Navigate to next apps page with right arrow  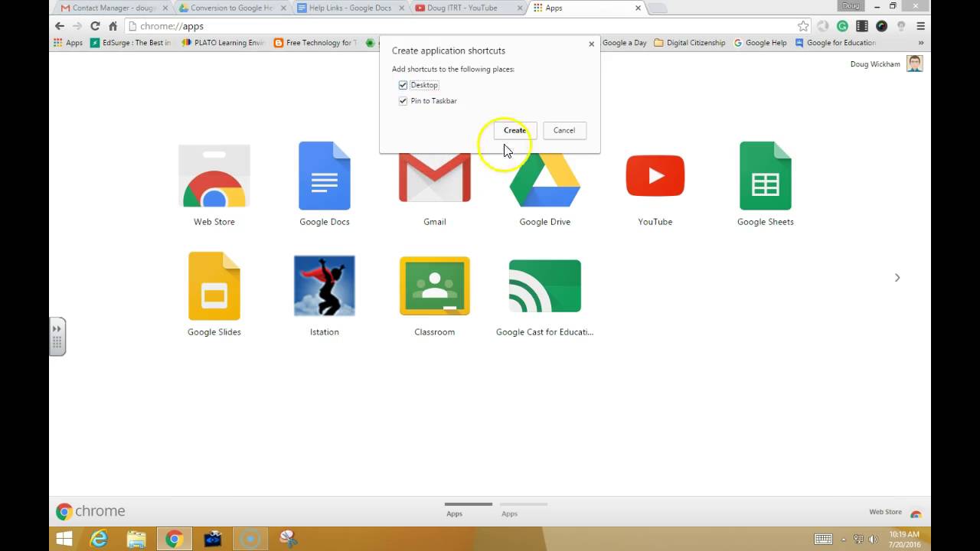click(897, 278)
